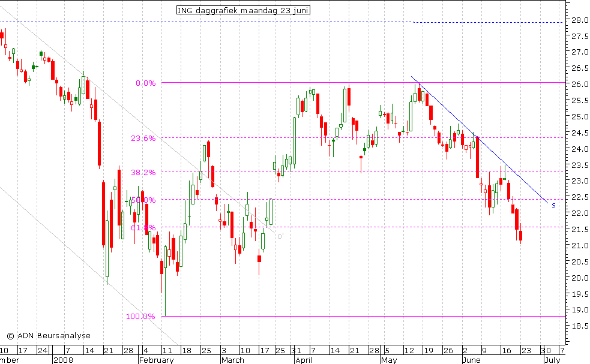This screenshot has width=590, height=364.
Task: Click the '24' date axis label
Action: tap(43, 350)
